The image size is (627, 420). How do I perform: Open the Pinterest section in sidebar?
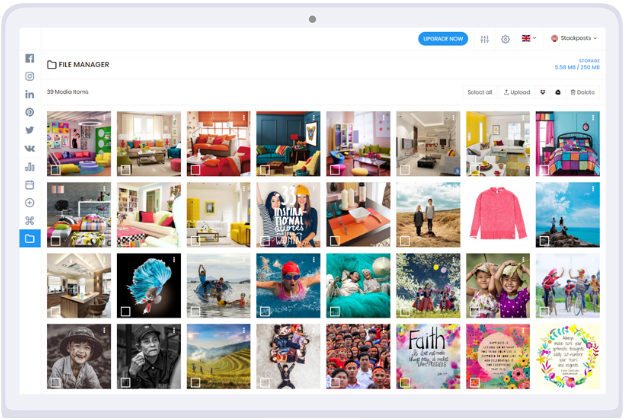tap(30, 112)
